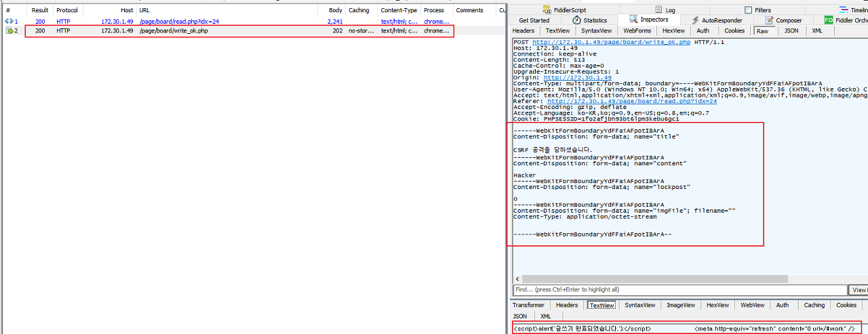Select the Inspectors tab
Screen dimensions: 868x334
pyautogui.click(x=648, y=20)
